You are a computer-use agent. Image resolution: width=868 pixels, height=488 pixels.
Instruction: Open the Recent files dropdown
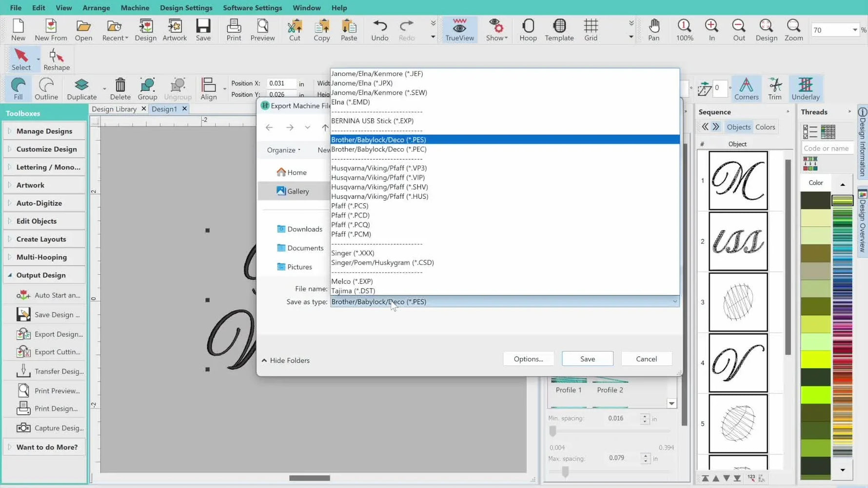(x=115, y=30)
